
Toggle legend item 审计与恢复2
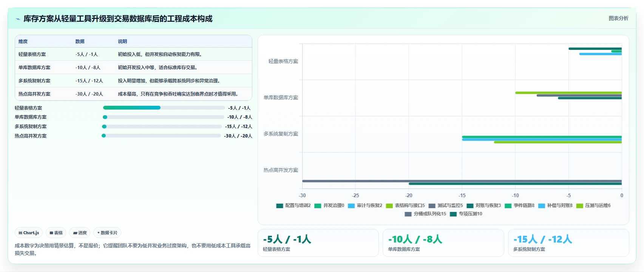[x=365, y=206]
